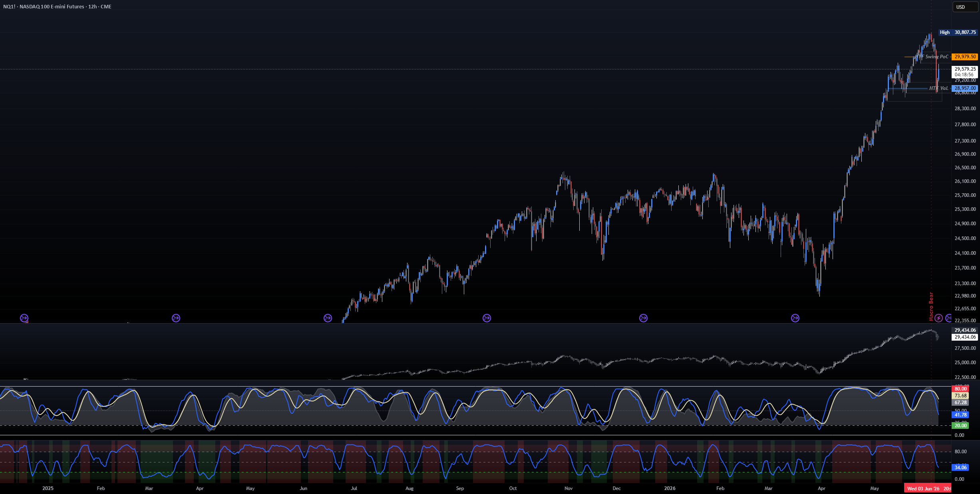
Task: Click the red Macro Bear vertical label
Action: point(931,307)
